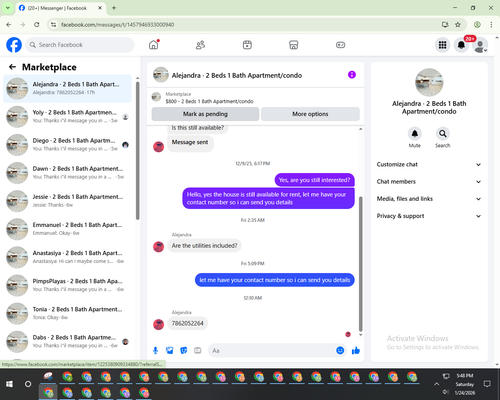
Task: Open the Notifications bell
Action: (461, 45)
